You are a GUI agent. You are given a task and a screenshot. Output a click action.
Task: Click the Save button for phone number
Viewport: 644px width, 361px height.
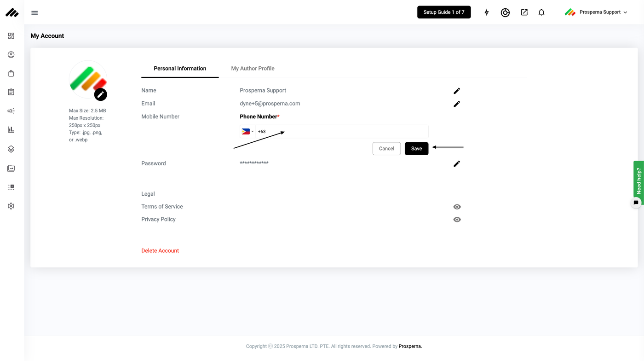point(416,149)
